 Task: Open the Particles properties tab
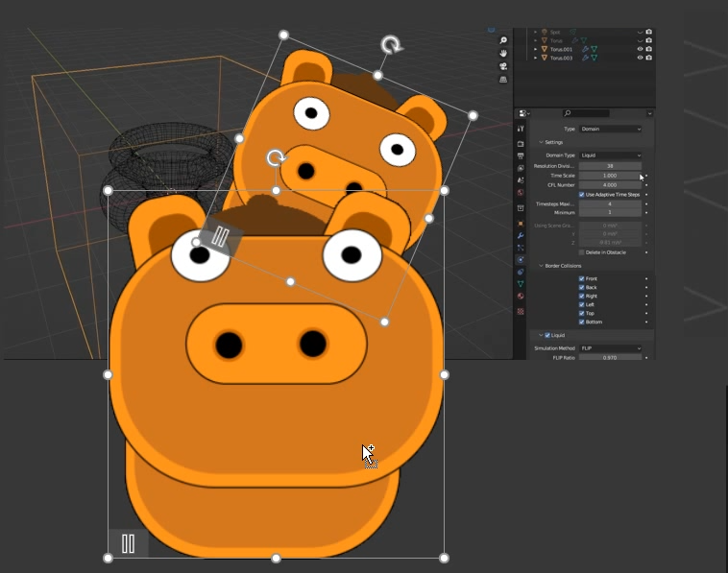point(521,248)
